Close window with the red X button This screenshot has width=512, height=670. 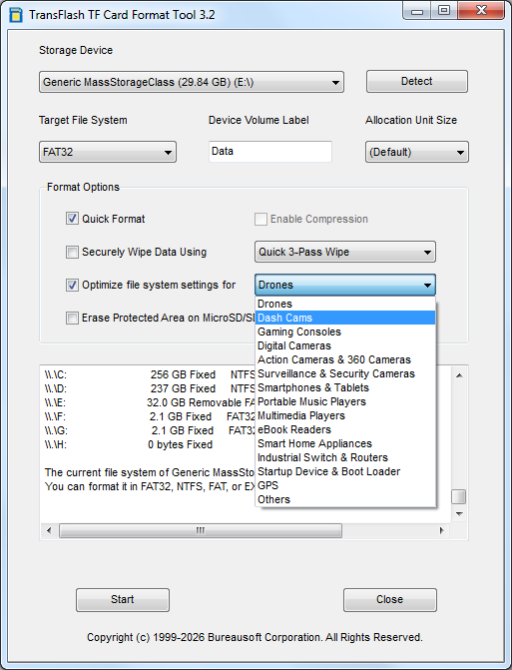[481, 11]
